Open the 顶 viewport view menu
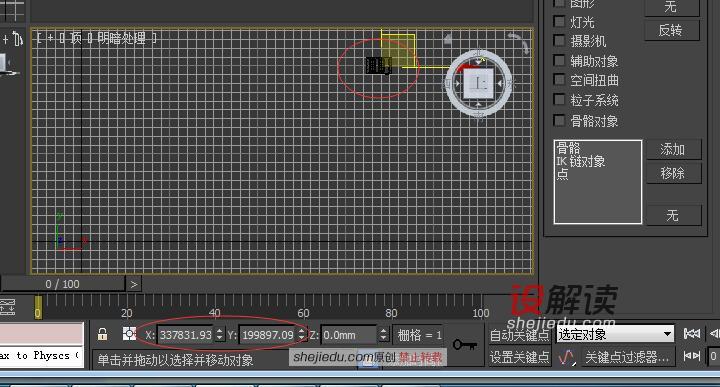Screen dimensions: 720x387 point(76,38)
